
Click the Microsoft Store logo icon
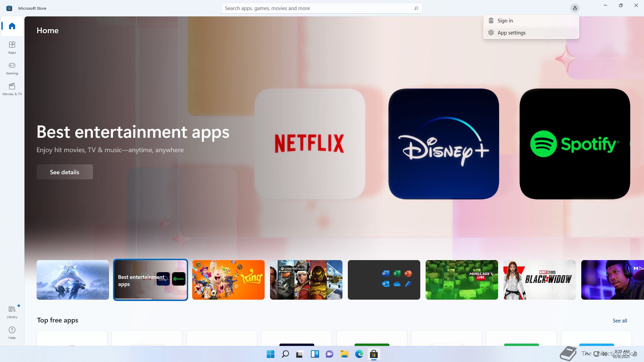pyautogui.click(x=9, y=8)
